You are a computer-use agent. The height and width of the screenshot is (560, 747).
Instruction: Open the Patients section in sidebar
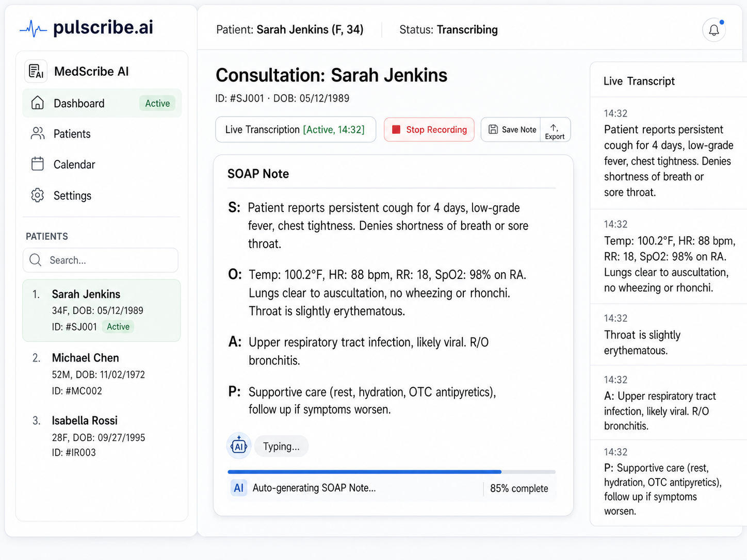[x=72, y=134]
